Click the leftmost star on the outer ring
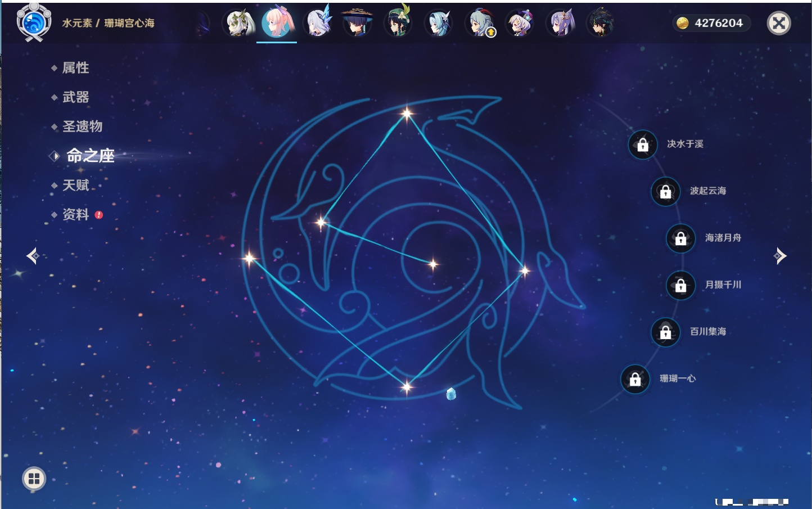Image resolution: width=812 pixels, height=509 pixels. coord(249,258)
